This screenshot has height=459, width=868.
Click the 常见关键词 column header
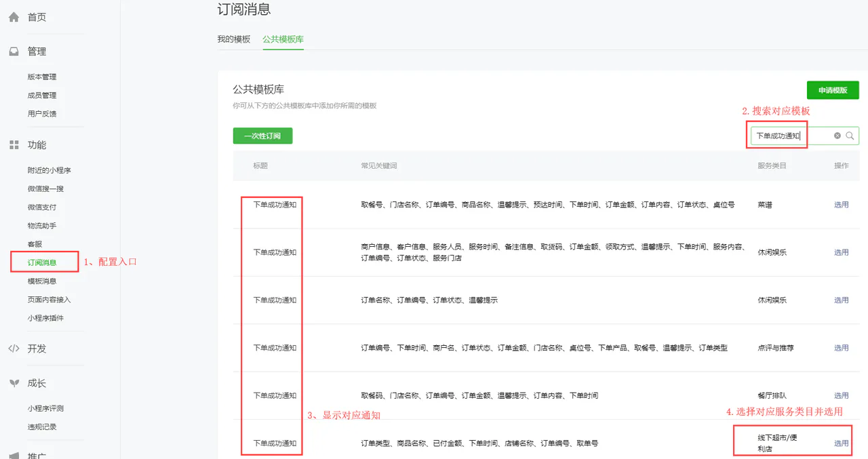pyautogui.click(x=379, y=165)
